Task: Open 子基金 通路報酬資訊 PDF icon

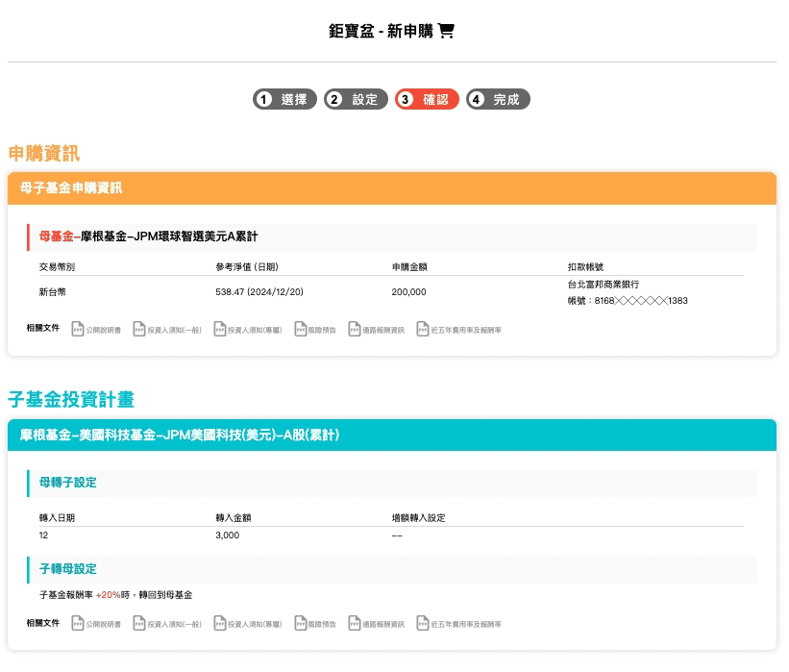Action: 355,623
